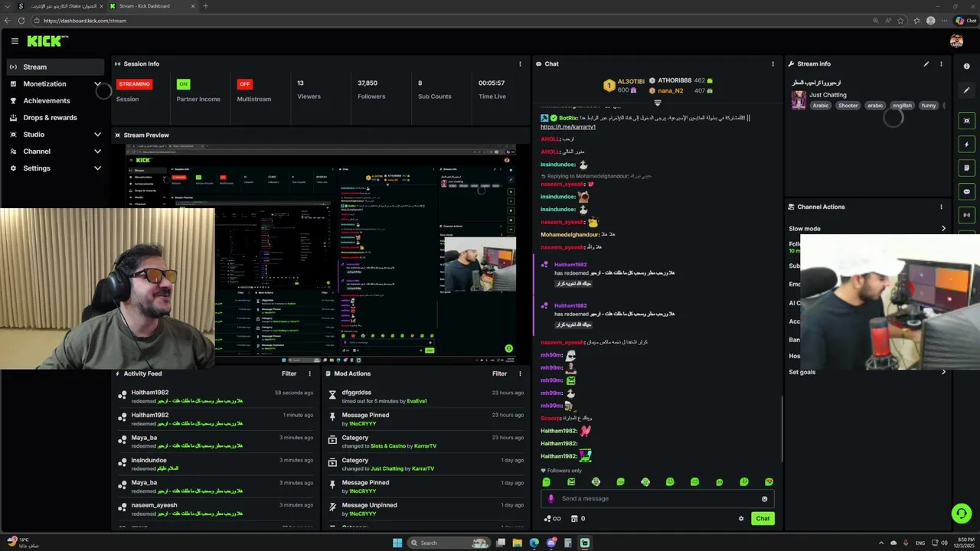Open File Explorer from taskbar
Screen dimensions: 980x551
point(517,543)
